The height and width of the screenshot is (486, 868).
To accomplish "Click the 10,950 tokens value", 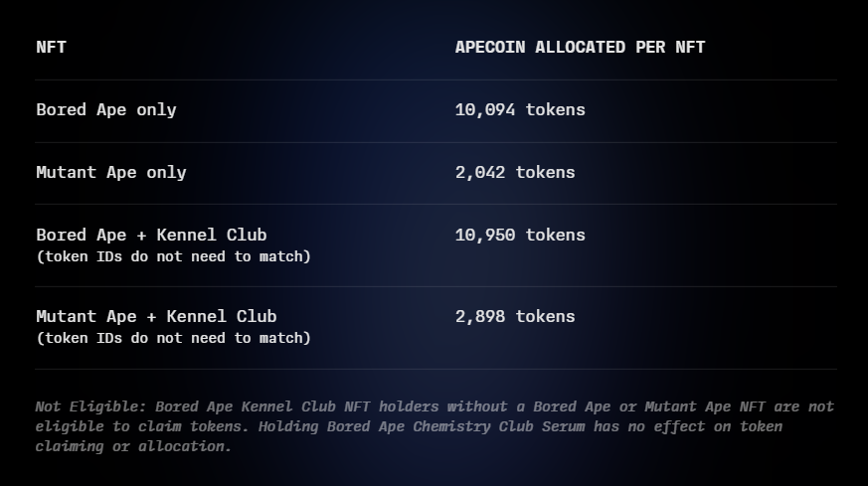I will (520, 235).
